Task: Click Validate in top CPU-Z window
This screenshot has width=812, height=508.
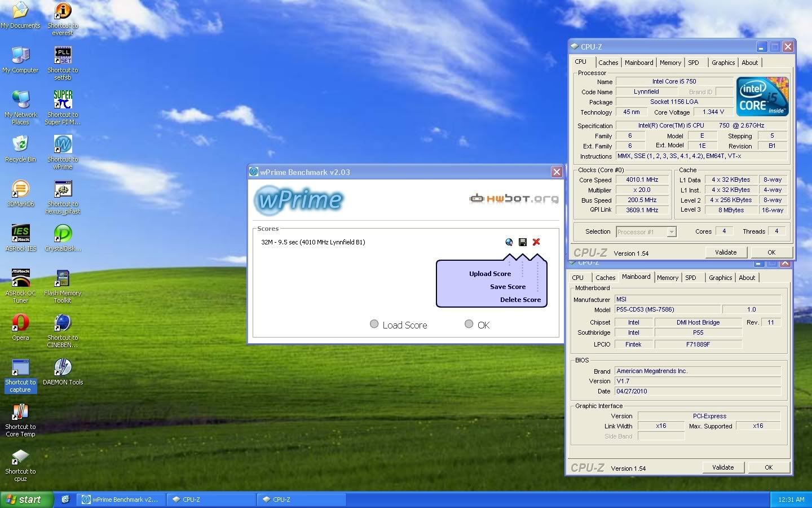Action: (726, 252)
